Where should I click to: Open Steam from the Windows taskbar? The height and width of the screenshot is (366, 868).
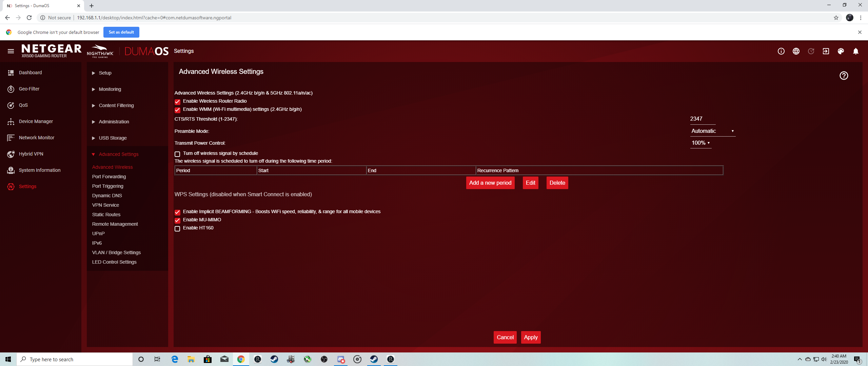click(274, 359)
